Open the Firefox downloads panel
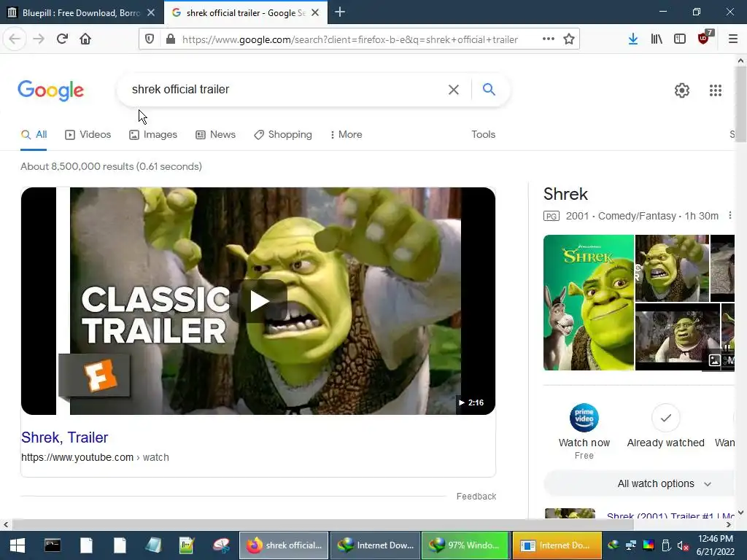Viewport: 747px width, 560px height. point(632,39)
